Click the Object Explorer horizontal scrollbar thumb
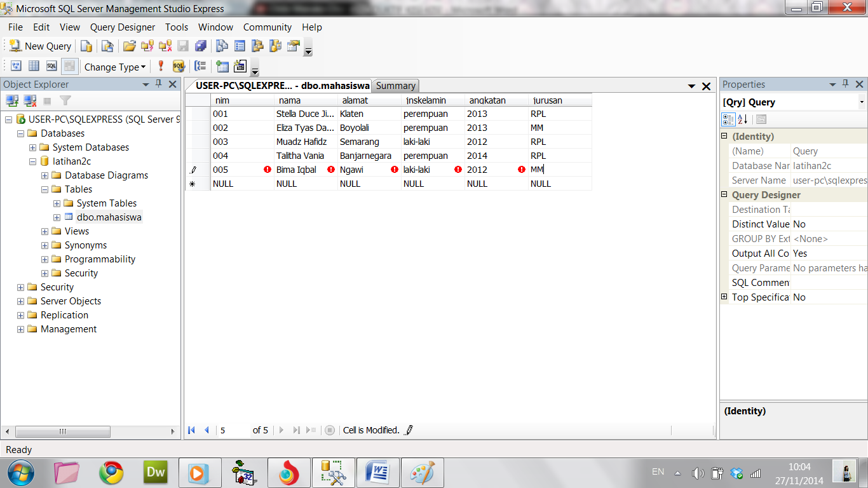 (63, 431)
